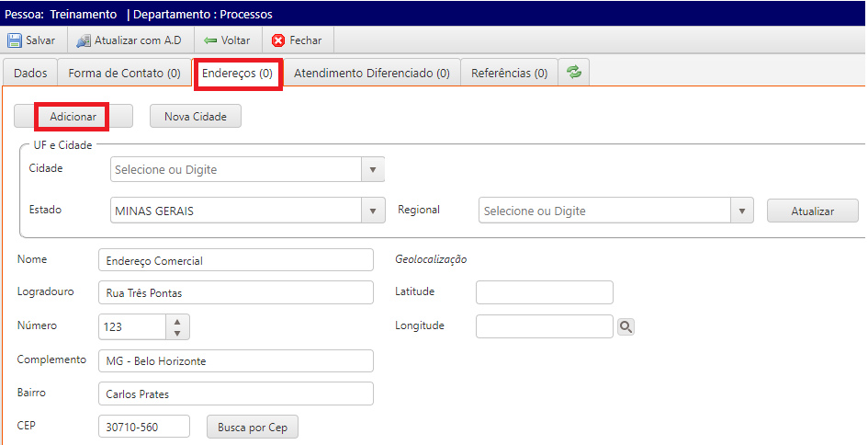868x445 pixels.
Task: Open the Estado dropdown list
Action: tap(373, 211)
